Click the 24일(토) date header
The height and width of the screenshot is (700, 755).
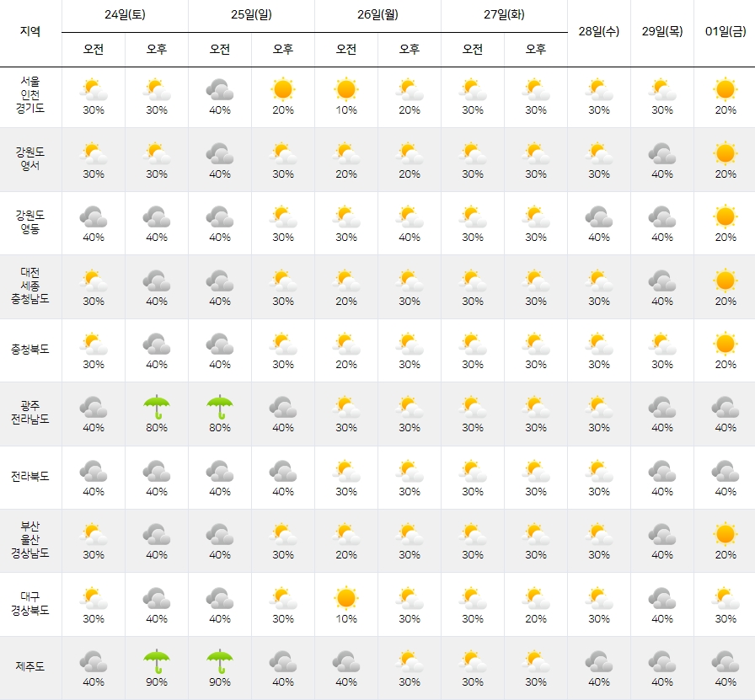[x=125, y=15]
